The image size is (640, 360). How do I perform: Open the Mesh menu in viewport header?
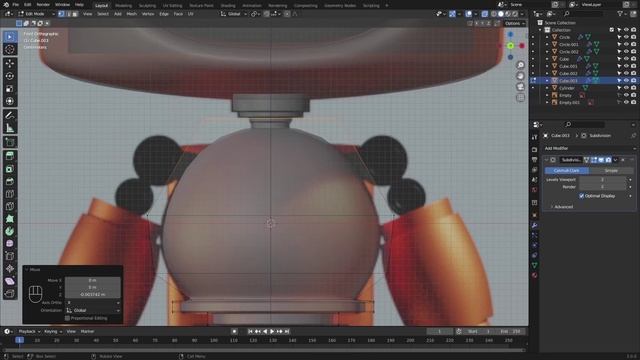pyautogui.click(x=131, y=14)
